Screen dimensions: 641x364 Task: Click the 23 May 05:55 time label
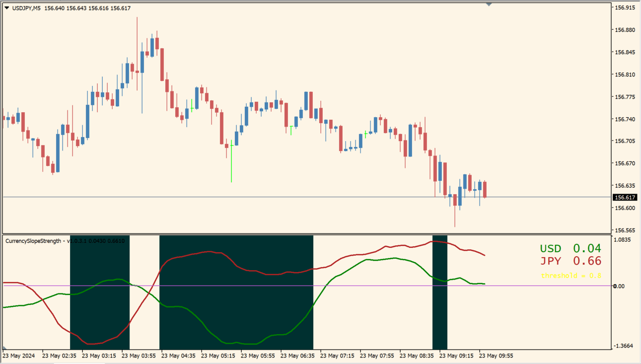point(258,356)
